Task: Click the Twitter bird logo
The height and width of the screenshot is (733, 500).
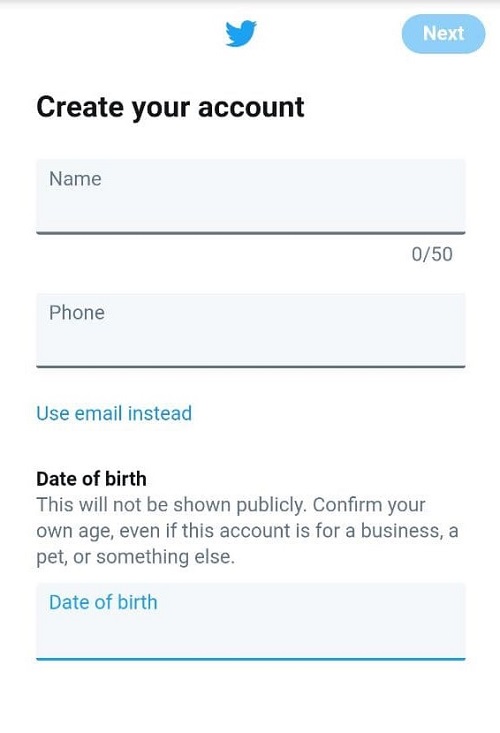Action: click(x=241, y=33)
